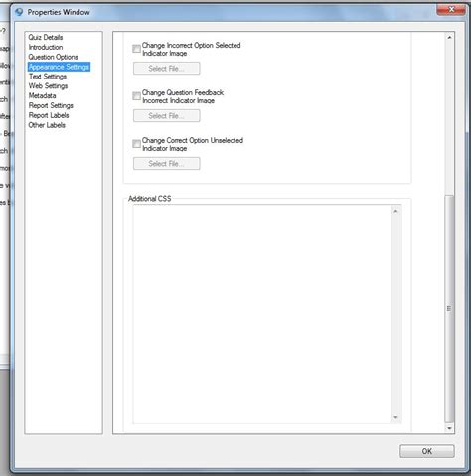This screenshot has height=476, width=471.
Task: Confirm the dialog with OK
Action: (427, 451)
